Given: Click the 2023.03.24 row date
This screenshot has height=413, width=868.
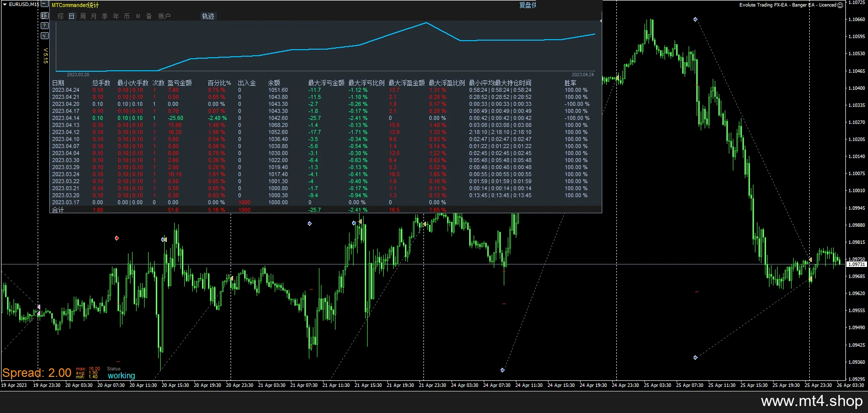Looking at the screenshot, I should coord(66,175).
